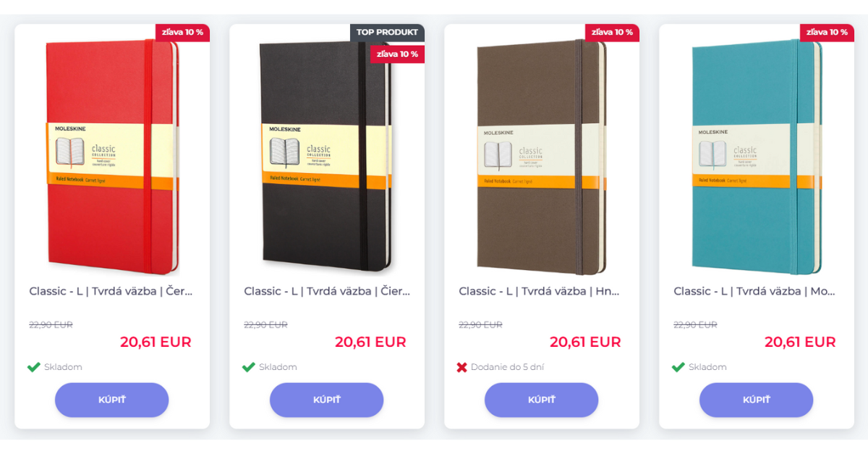Buy the black notebook with KÚPIŤ

(x=327, y=400)
